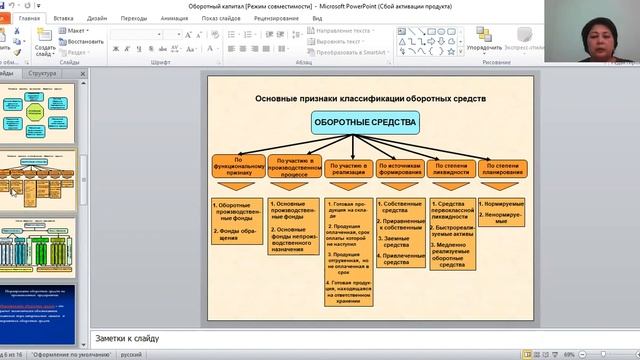Open the Направление текста dropdown
This screenshot has width=640, height=360.
(x=340, y=31)
